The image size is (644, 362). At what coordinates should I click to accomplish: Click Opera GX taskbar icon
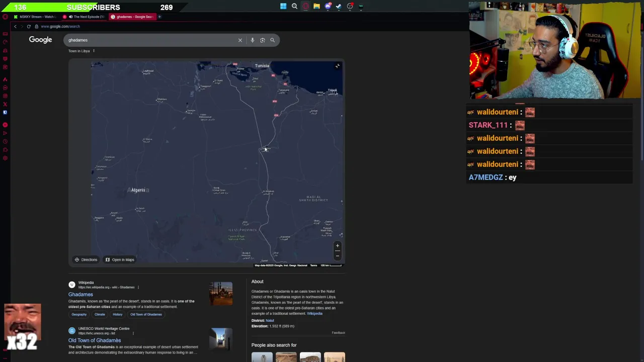305,7
